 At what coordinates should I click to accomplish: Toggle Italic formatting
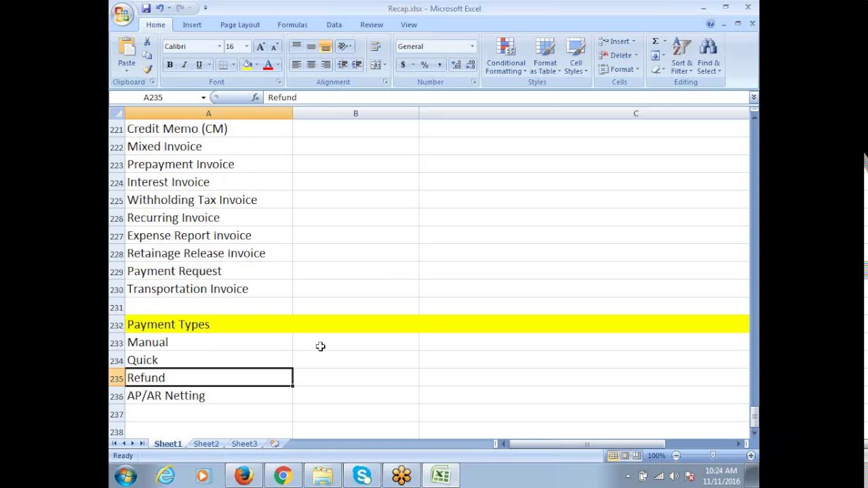coord(184,65)
